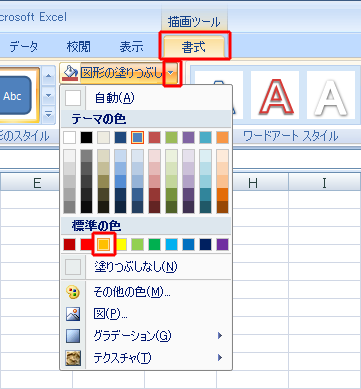The image size is (361, 389).
Task: Click the picture icon for 図(P)
Action: [x=73, y=314]
